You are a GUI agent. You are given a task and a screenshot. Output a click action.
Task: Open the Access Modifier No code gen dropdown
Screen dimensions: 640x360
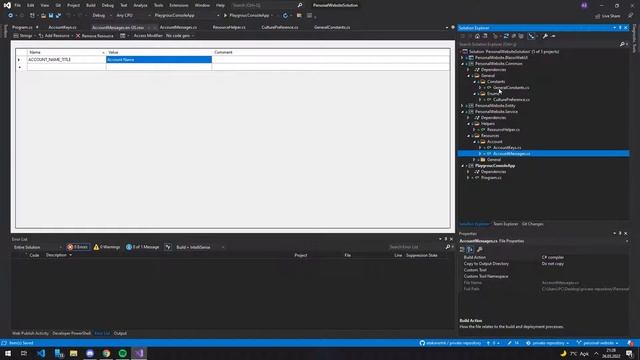pyautogui.click(x=180, y=36)
